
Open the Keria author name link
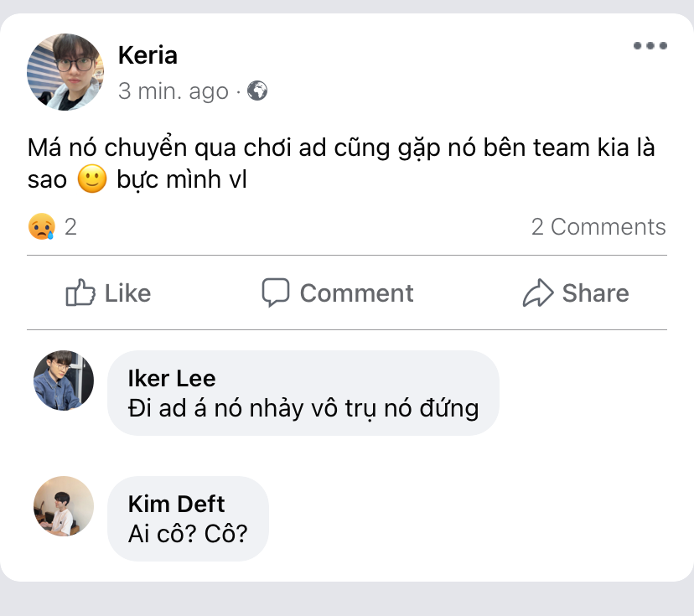tap(148, 55)
